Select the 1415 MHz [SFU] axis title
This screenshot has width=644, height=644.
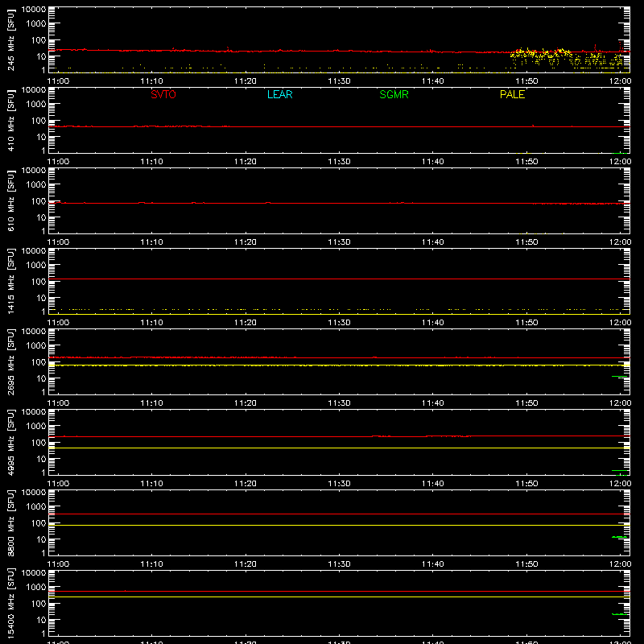10,281
